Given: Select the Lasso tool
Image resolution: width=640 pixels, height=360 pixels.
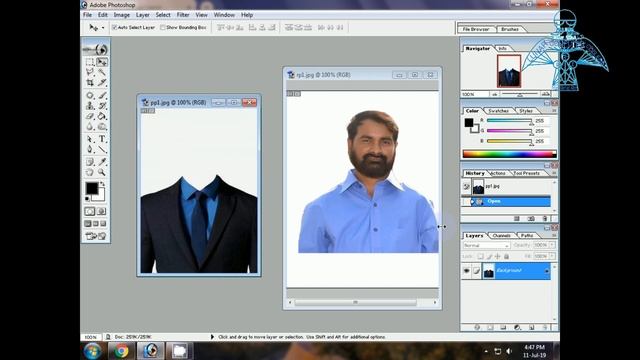Looking at the screenshot, I should click(90, 72).
